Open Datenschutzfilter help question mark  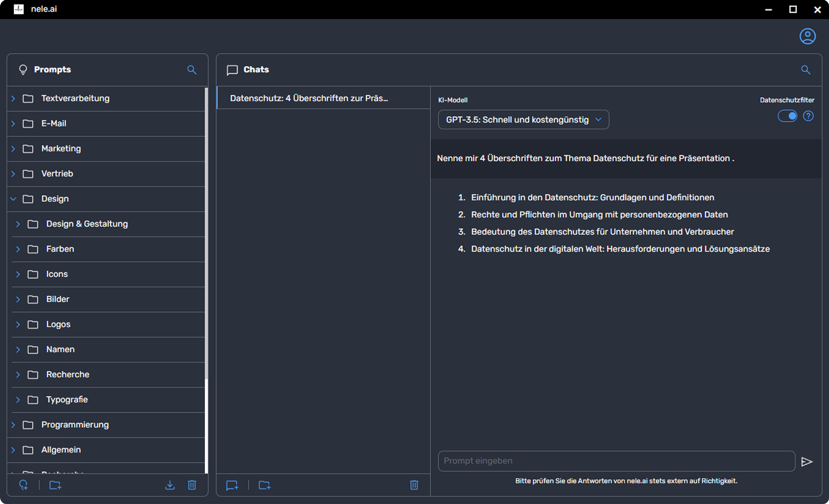[808, 116]
